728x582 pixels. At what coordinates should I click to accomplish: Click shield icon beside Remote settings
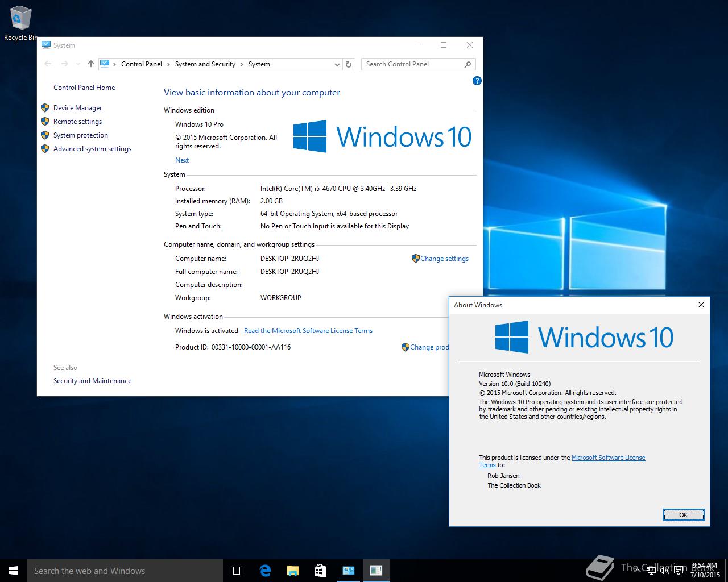45,121
